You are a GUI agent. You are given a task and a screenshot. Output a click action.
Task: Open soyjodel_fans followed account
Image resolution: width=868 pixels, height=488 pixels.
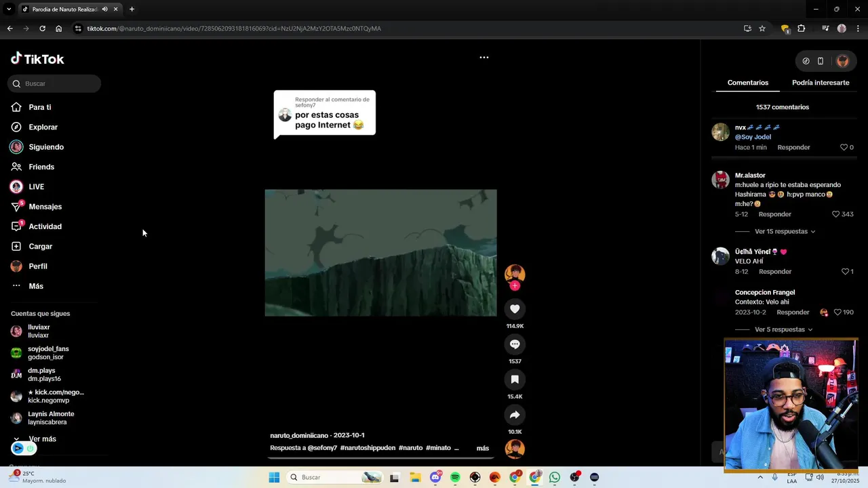click(48, 352)
